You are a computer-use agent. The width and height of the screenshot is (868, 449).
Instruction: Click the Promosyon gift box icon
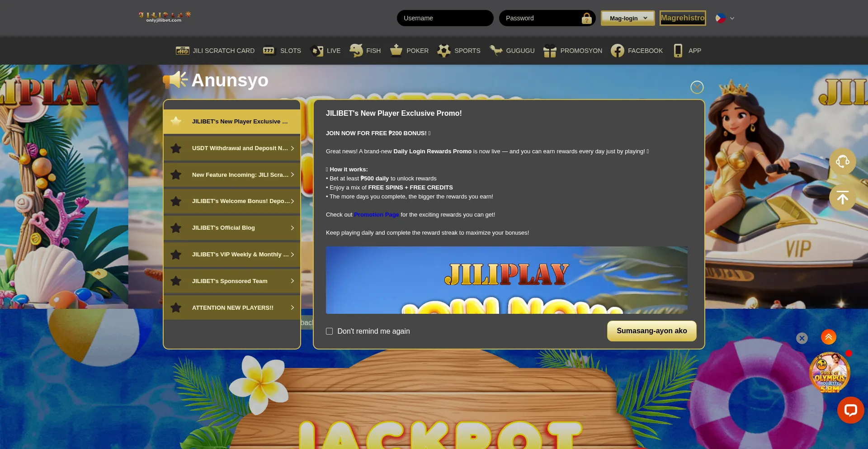(550, 51)
